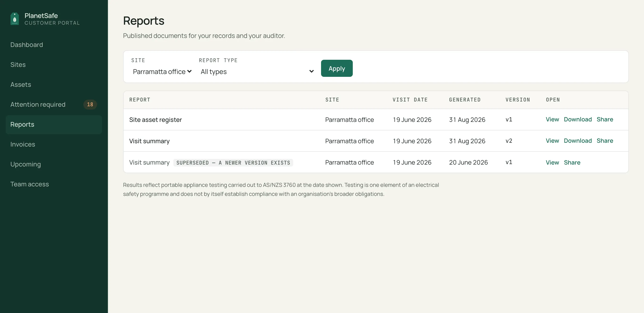Download the Visit summary v2 report

click(x=578, y=141)
